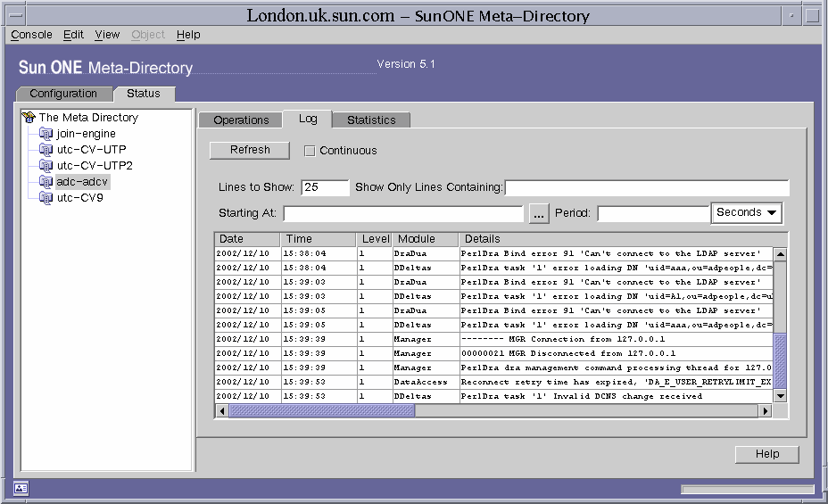This screenshot has height=504, width=828.
Task: Select adc-adcv in the tree
Action: [82, 182]
